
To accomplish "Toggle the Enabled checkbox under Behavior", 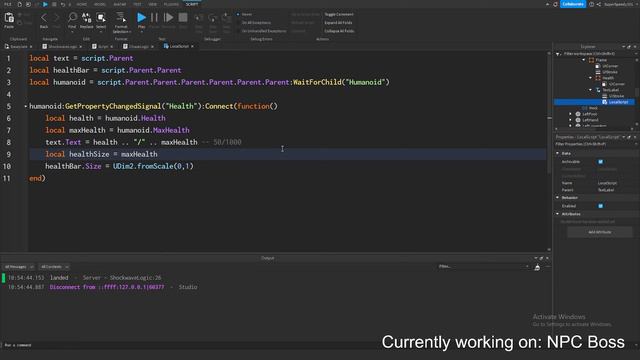I will tap(600, 206).
